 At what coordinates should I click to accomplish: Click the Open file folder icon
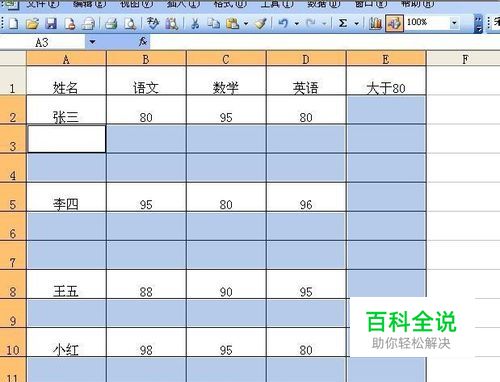point(32,23)
